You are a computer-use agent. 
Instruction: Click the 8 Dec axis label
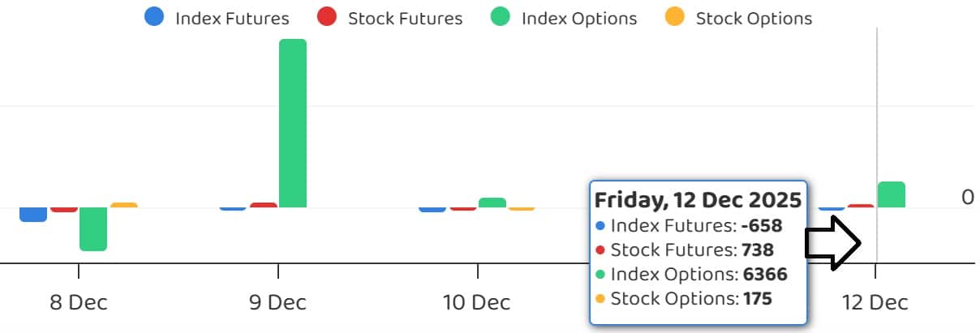pyautogui.click(x=79, y=303)
